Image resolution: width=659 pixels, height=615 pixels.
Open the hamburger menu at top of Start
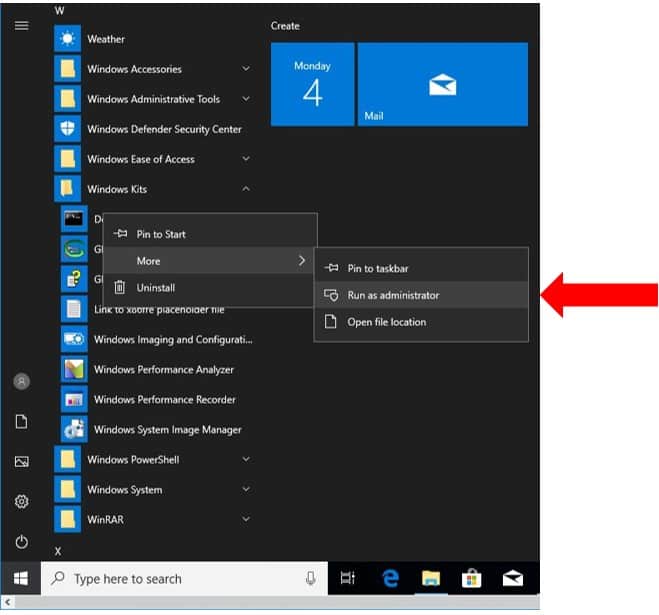click(21, 26)
